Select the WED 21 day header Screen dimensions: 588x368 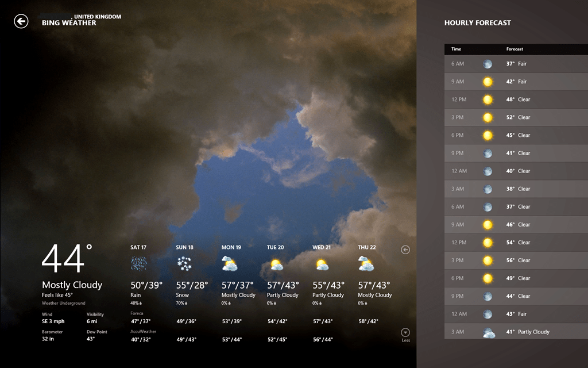pos(322,247)
